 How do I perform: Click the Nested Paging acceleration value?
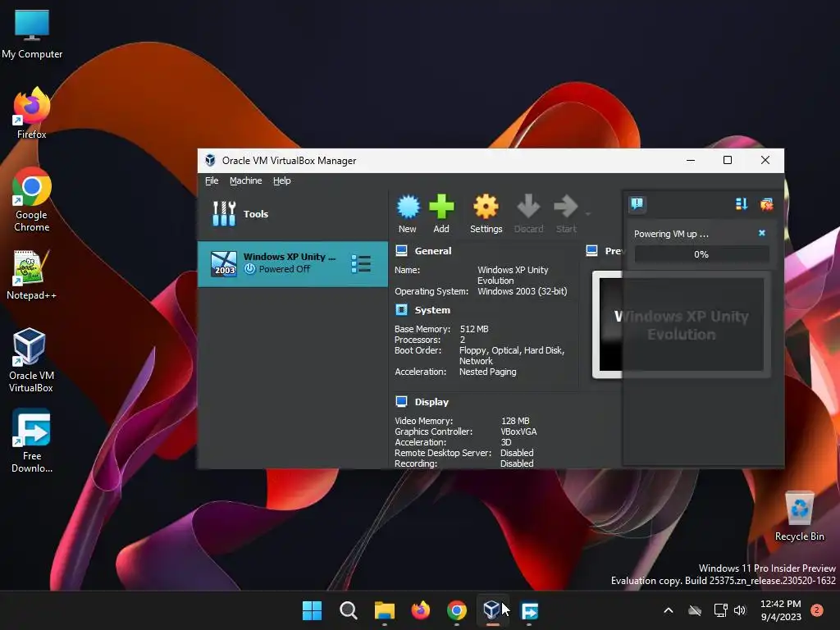pos(487,372)
